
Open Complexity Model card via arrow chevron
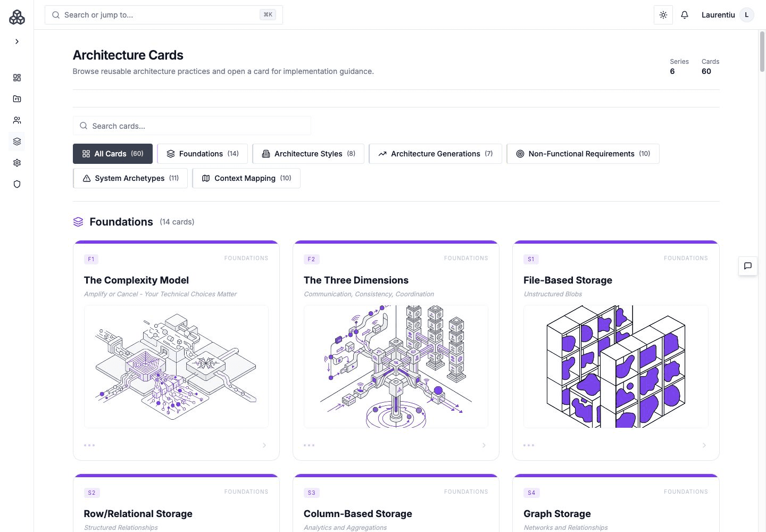(264, 445)
